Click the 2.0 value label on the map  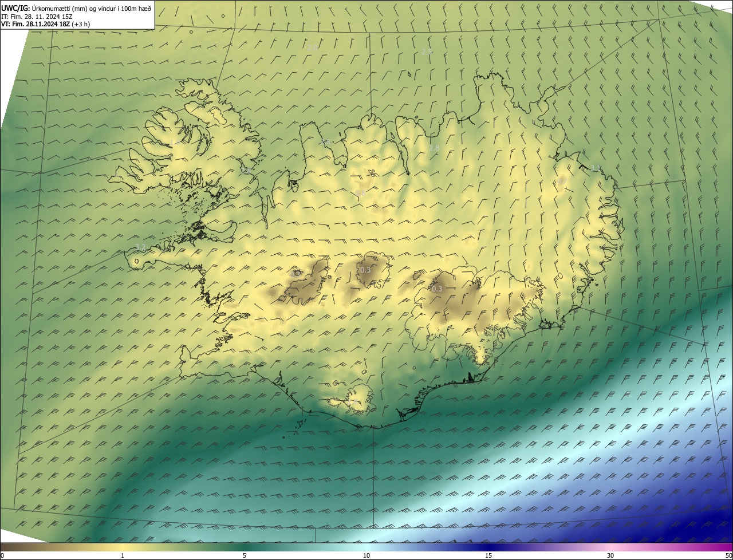tap(312, 47)
